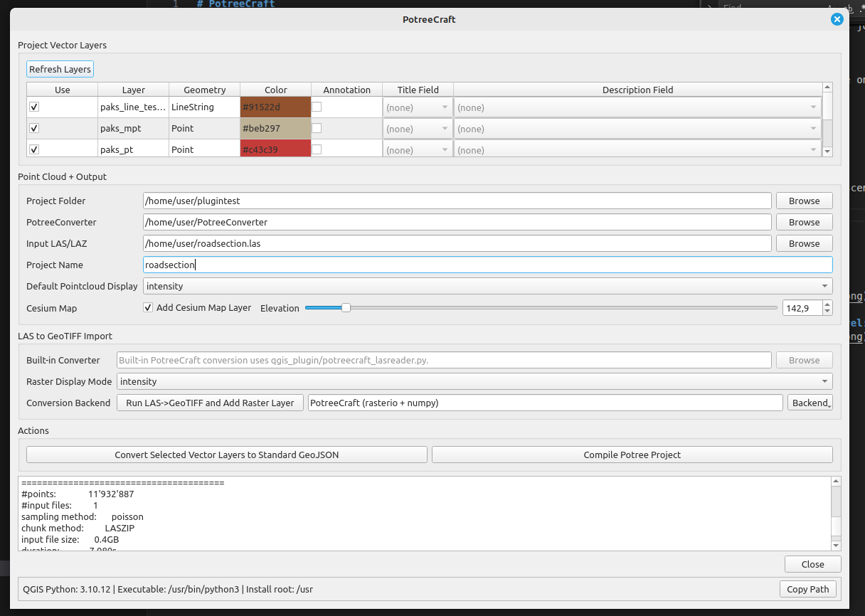Browse for the Input LAS/LAZ file
This screenshot has width=865, height=616.
(804, 243)
